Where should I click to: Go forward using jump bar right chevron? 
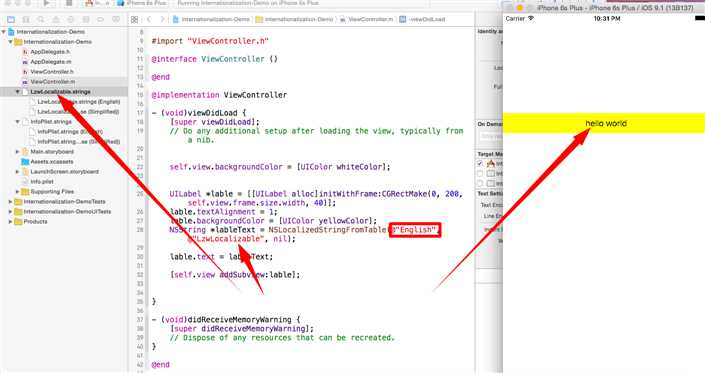162,19
